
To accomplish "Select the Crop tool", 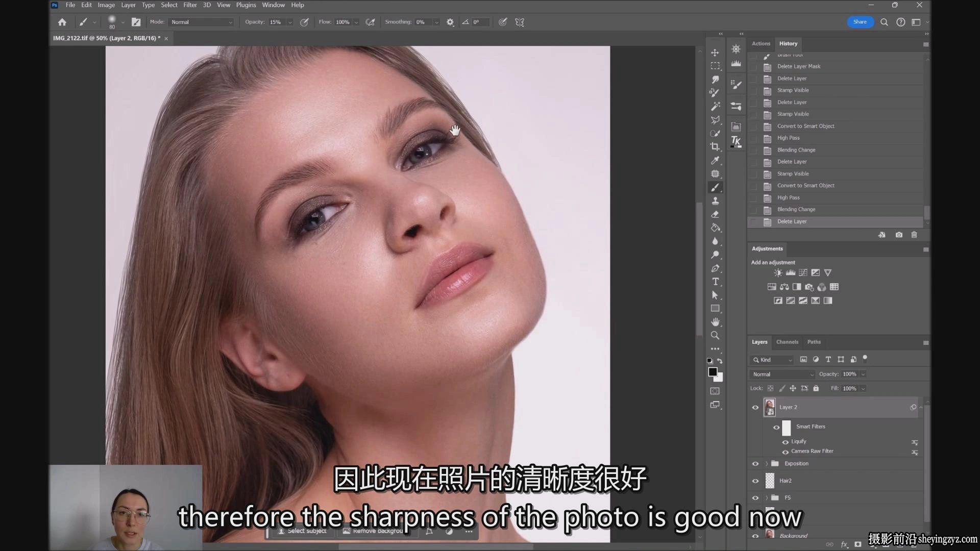I will [x=715, y=146].
